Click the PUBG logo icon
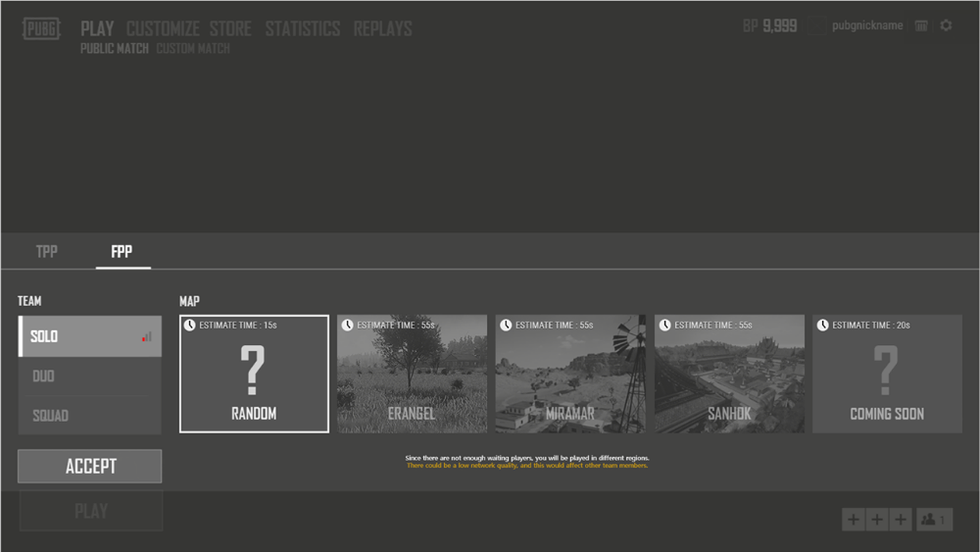This screenshot has height=552, width=980. 41,28
